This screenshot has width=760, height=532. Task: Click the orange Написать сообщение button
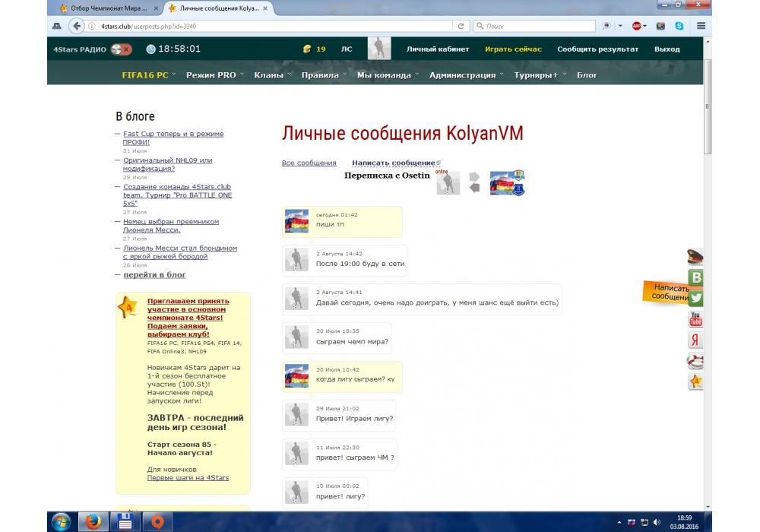point(669,293)
